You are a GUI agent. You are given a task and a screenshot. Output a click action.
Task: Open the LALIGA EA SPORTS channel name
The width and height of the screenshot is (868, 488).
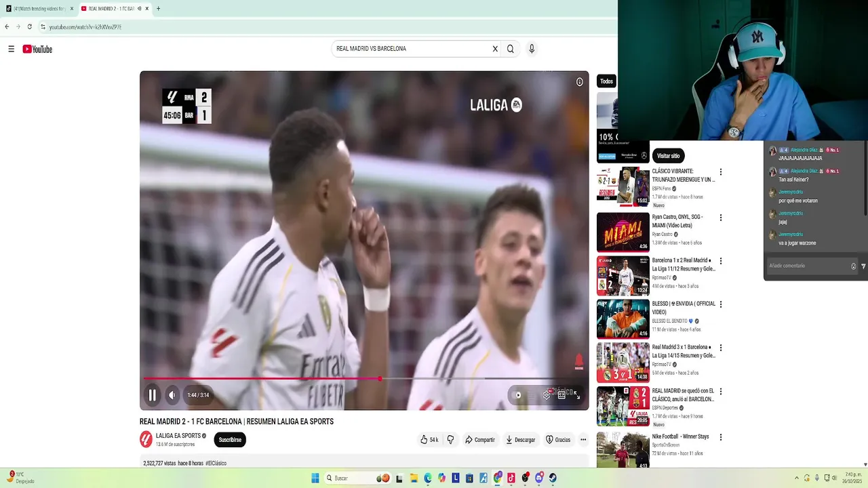[x=178, y=436]
